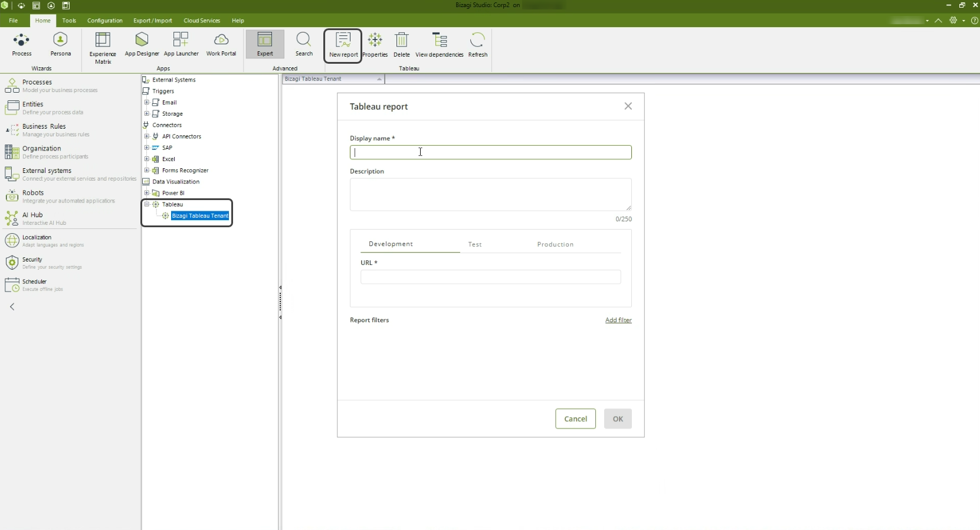Image resolution: width=980 pixels, height=530 pixels.
Task: Close the Tableau report dialog
Action: [x=628, y=106]
